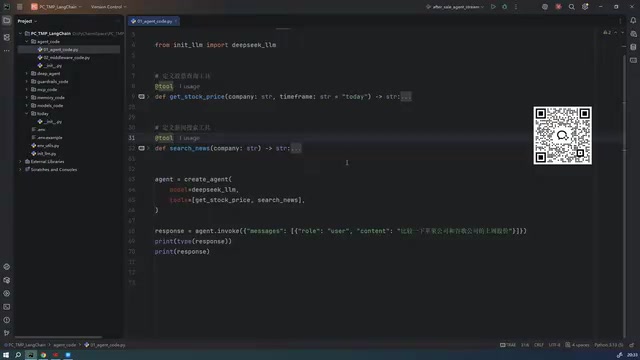Expand Scratches and Consoles node

(x=20, y=169)
